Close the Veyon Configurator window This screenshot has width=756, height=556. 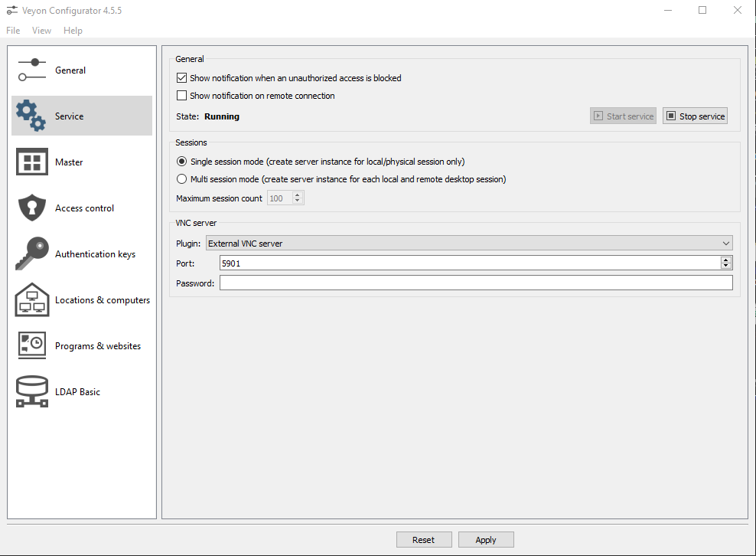coord(738,10)
